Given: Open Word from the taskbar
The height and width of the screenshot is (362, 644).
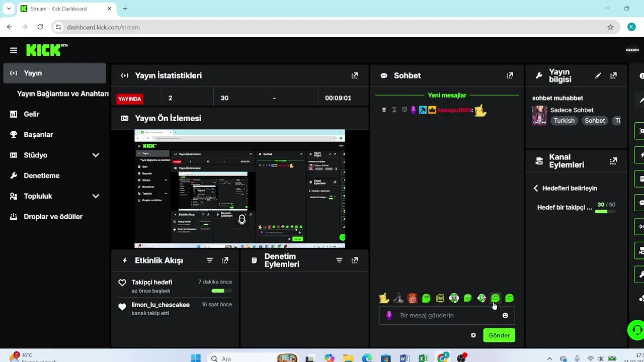Looking at the screenshot, I should point(405,358).
